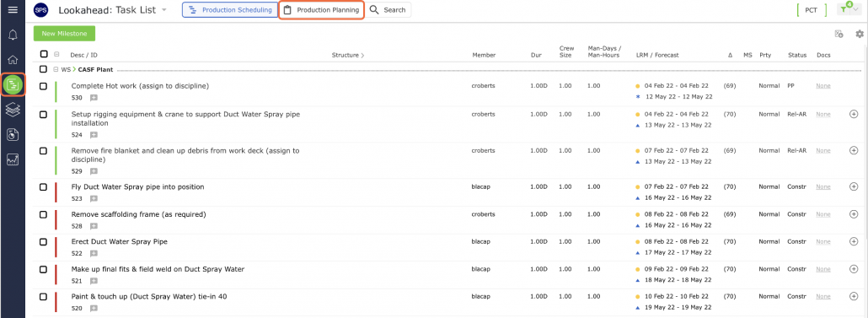Click the schedule clock icon beside gear
868x318 pixels.
[x=839, y=34]
